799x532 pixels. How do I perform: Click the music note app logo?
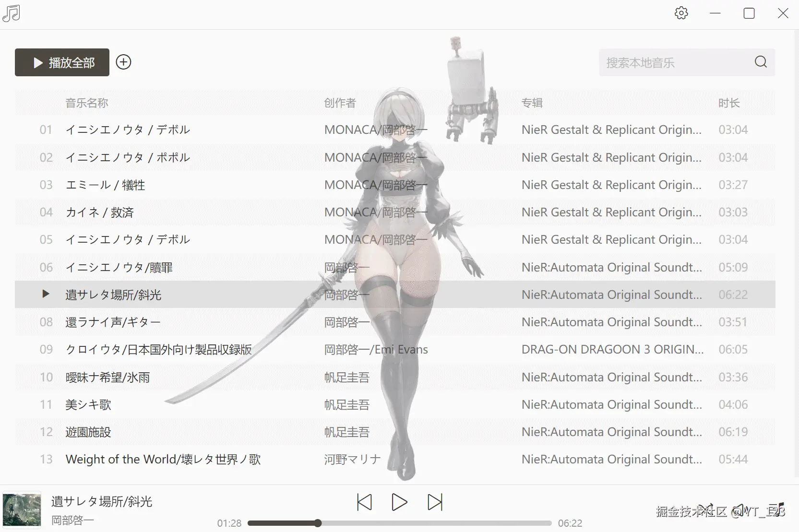[12, 13]
